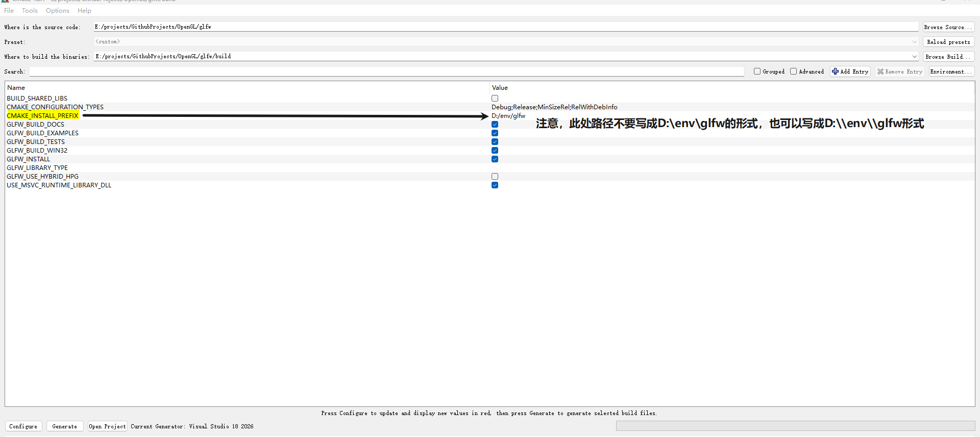Click the Name column header
Viewport: 980px width, 437px height.
click(16, 88)
